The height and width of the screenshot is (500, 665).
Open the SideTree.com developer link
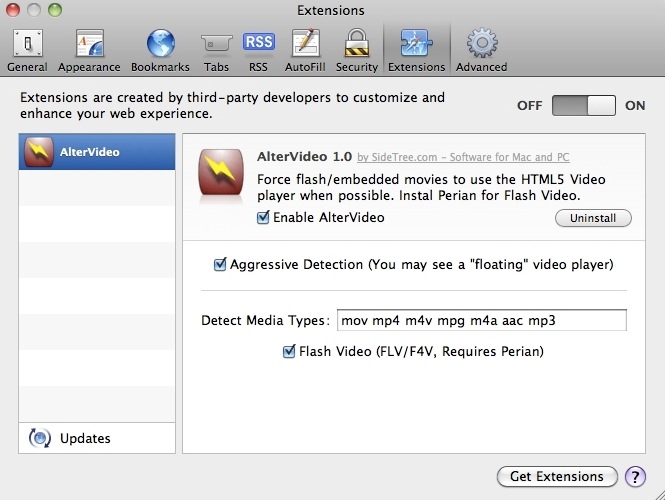tap(463, 157)
